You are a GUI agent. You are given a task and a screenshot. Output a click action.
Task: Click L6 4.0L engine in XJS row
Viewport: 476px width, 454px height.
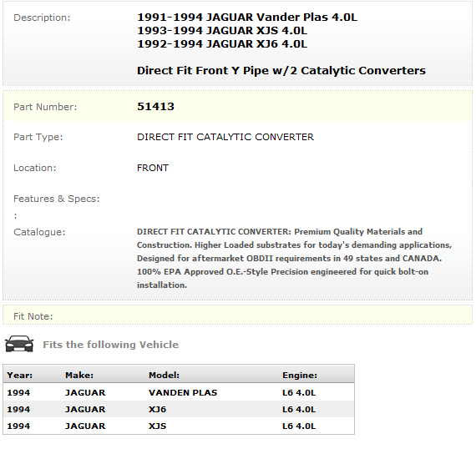(x=299, y=426)
